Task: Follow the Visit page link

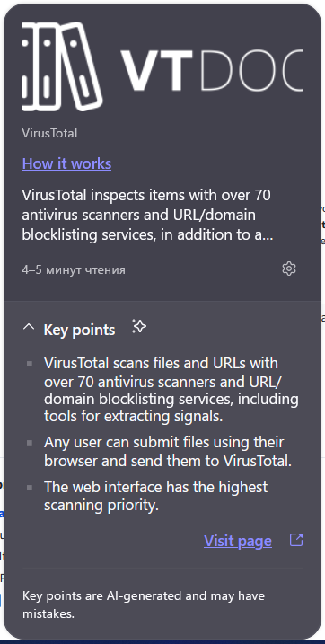Action: tap(238, 541)
